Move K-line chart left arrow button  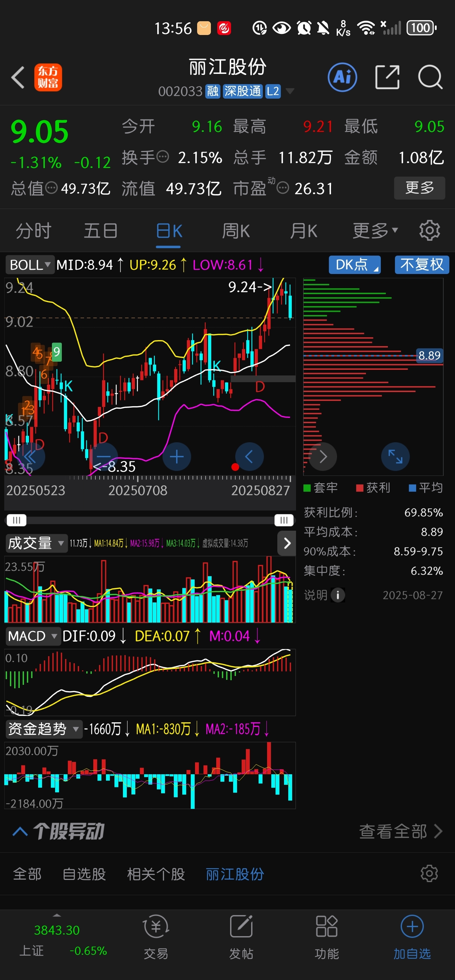(249, 456)
